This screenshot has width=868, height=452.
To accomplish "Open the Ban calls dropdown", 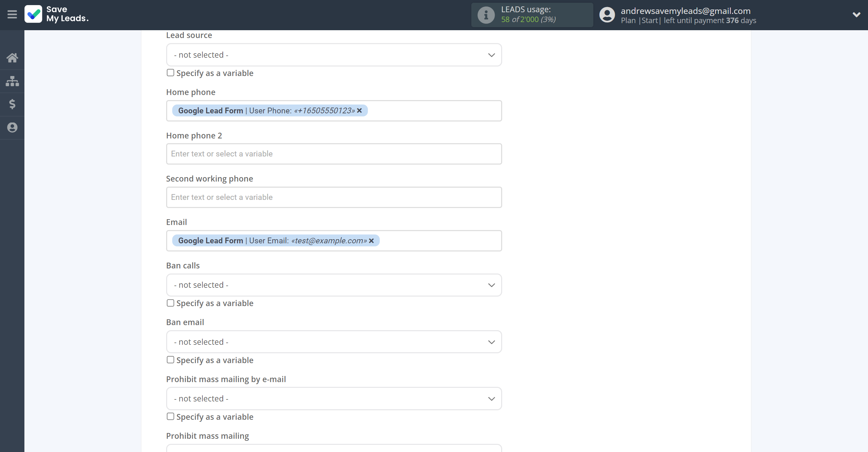I will [334, 285].
